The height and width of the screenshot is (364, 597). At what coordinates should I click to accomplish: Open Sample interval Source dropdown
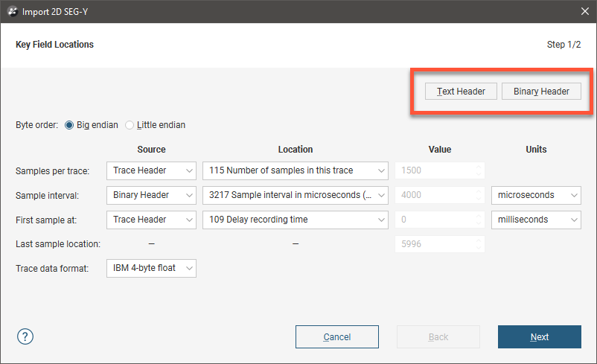pyautogui.click(x=151, y=195)
